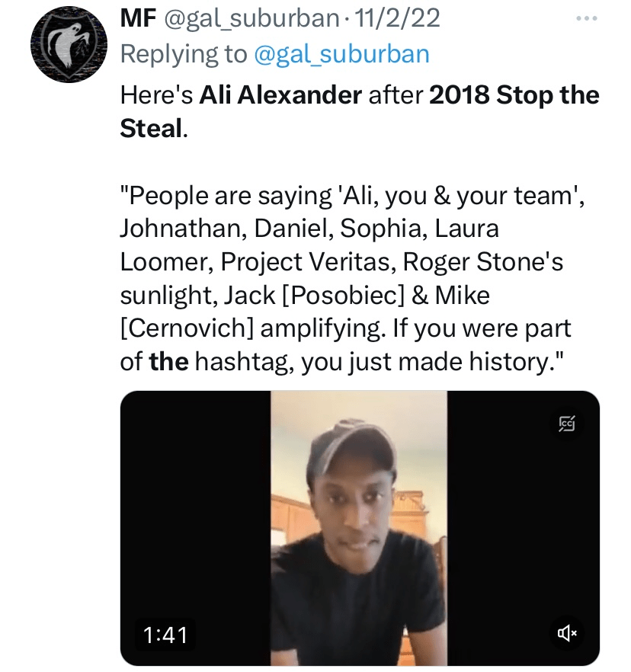631x672 pixels.
Task: Open the MF display name profile
Action: tap(136, 18)
